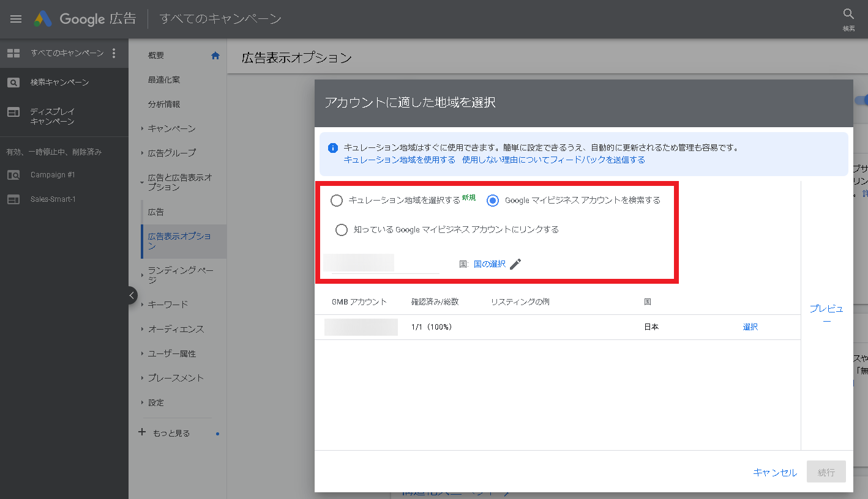Click the display campaign icon

click(13, 112)
